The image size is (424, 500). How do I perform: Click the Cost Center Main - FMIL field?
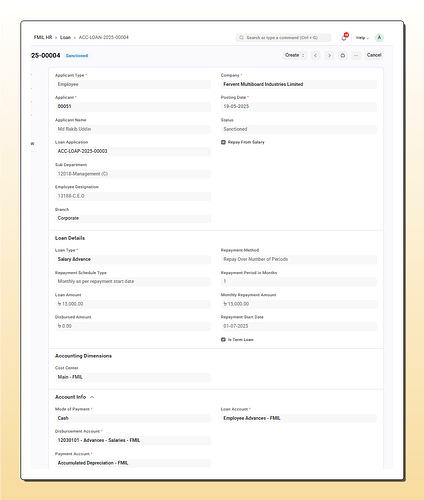pos(133,377)
